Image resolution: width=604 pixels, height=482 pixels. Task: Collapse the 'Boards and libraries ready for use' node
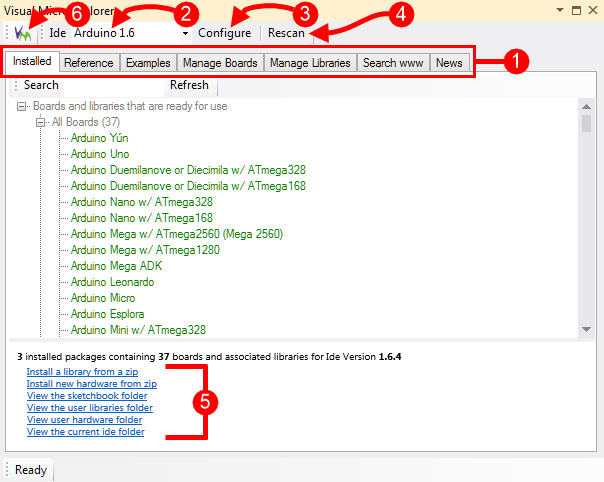pyautogui.click(x=22, y=106)
